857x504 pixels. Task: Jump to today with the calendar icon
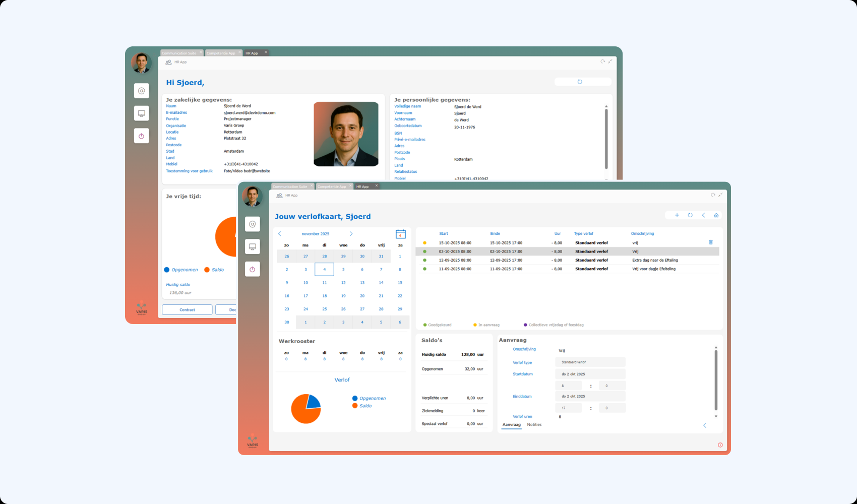click(400, 234)
